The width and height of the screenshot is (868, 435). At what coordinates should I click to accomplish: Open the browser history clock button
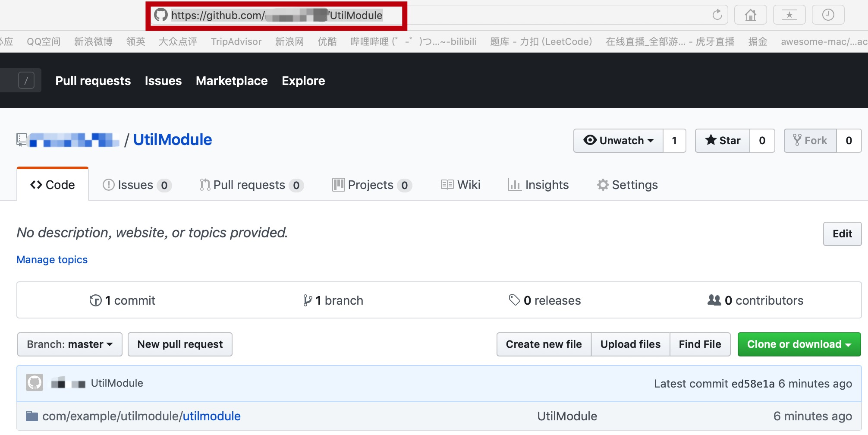coord(828,15)
